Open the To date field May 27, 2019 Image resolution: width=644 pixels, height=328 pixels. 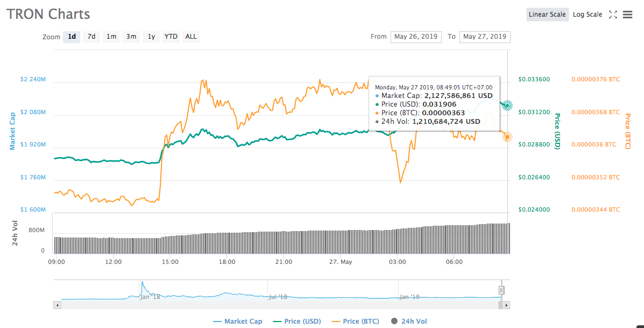click(485, 37)
